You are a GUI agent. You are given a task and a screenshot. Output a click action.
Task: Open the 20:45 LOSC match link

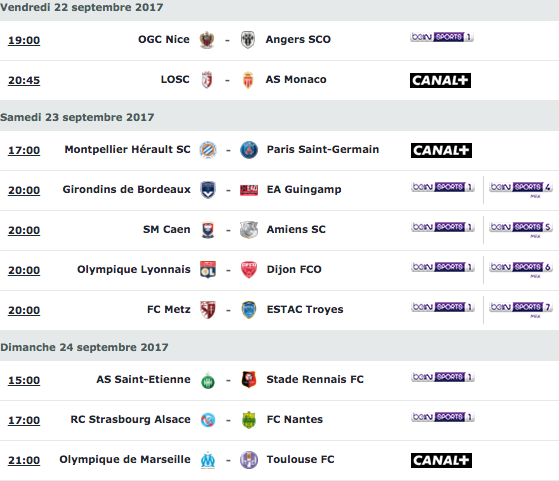coord(24,80)
